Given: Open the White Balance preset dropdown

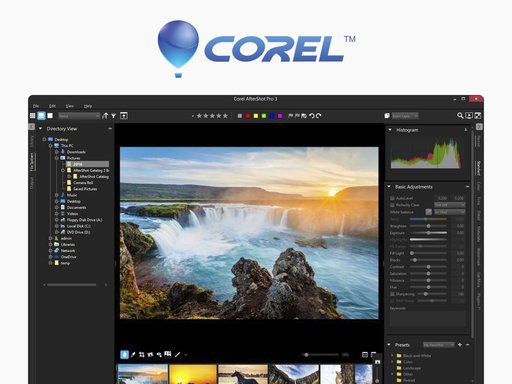Looking at the screenshot, I should point(449,212).
